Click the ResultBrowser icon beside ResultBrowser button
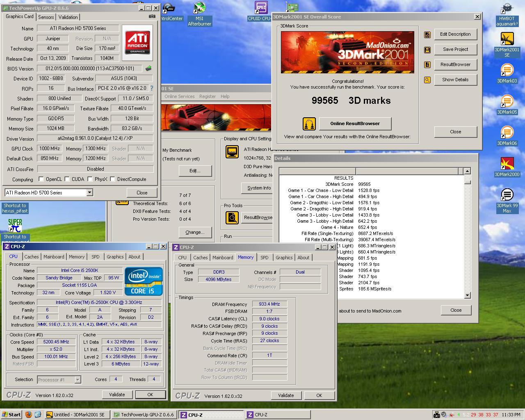Image resolution: width=525 pixels, height=420 pixels. (427, 65)
